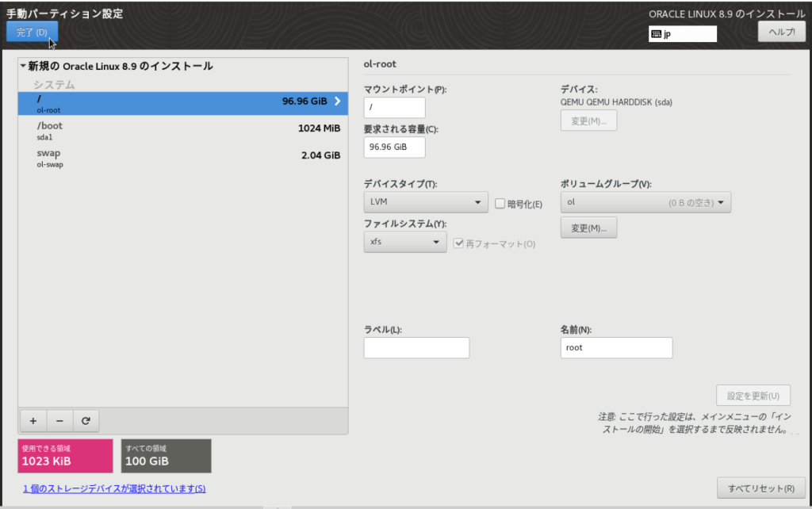Add a new mount point with the plus icon
The height and width of the screenshot is (509, 812).
[33, 420]
